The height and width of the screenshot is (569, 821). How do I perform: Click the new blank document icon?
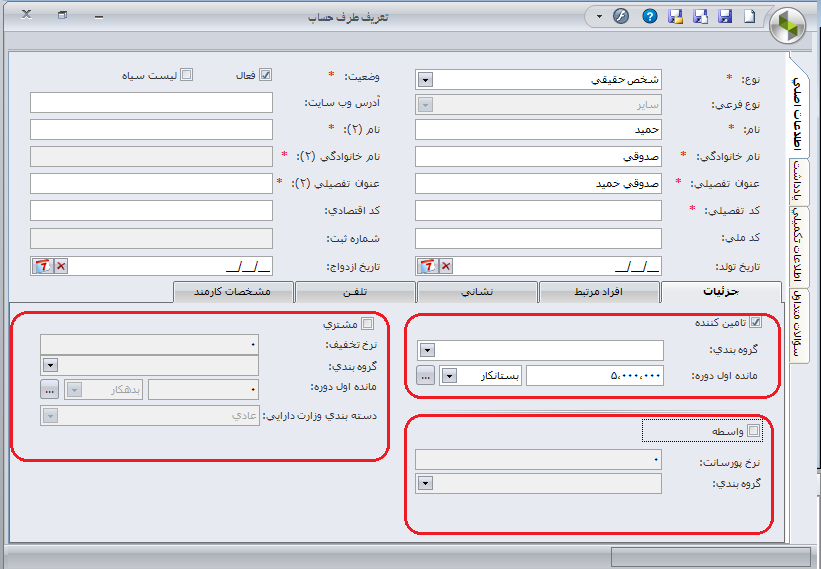750,16
